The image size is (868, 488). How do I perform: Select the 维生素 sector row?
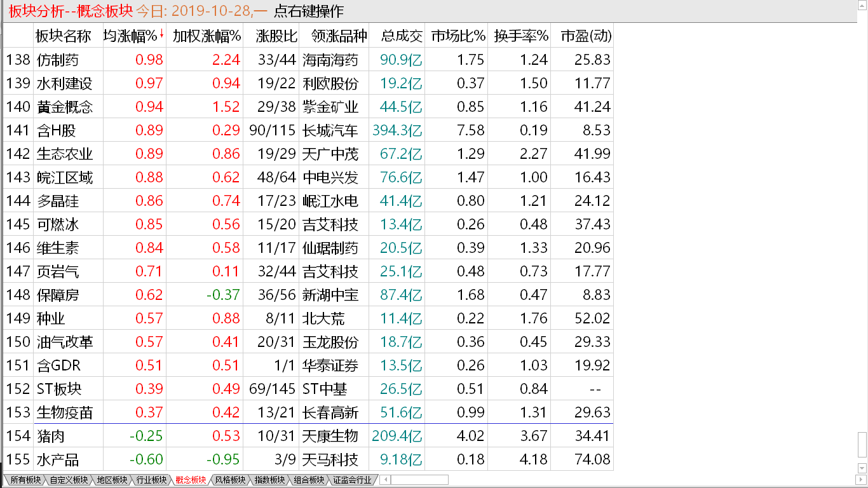click(308, 248)
